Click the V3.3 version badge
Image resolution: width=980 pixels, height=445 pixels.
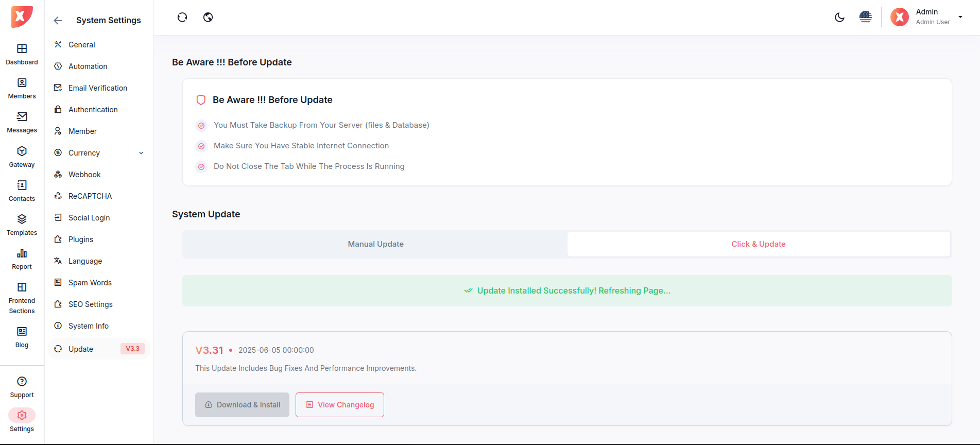pos(132,349)
